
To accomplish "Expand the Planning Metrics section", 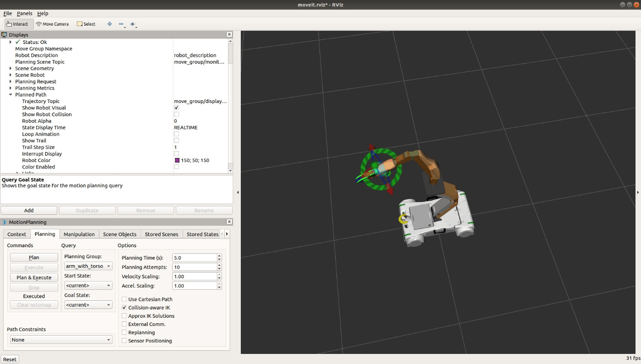I will coord(11,88).
